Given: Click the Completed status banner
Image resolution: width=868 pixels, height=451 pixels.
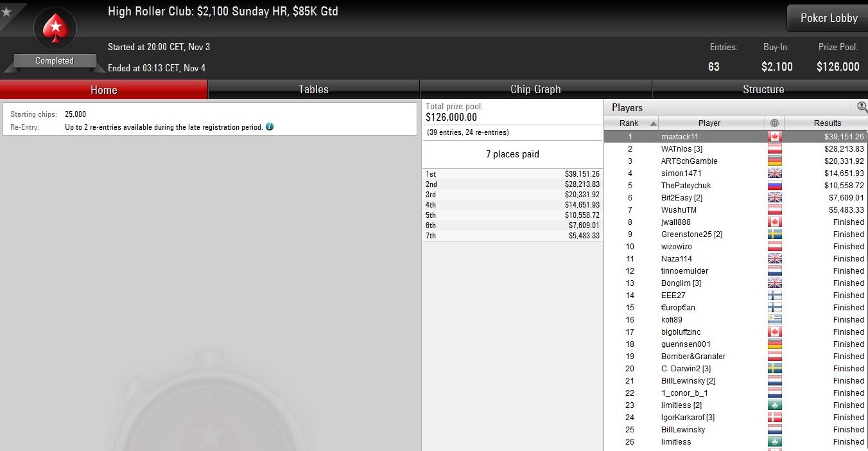Looking at the screenshot, I should (55, 61).
